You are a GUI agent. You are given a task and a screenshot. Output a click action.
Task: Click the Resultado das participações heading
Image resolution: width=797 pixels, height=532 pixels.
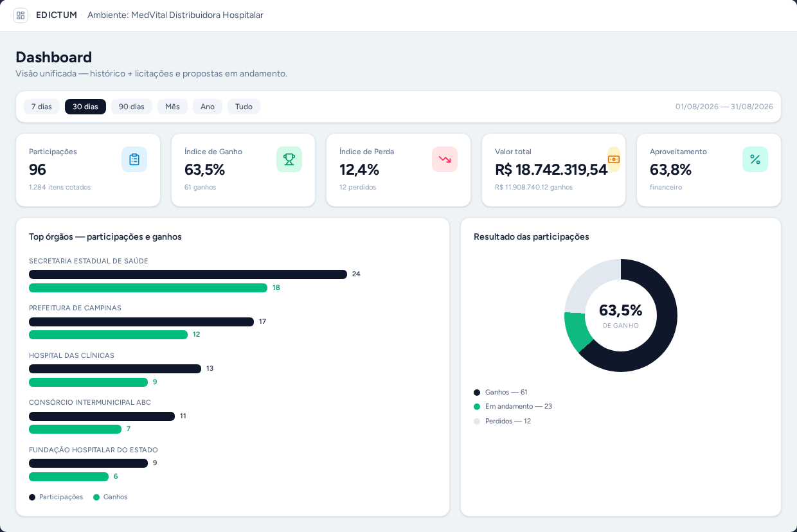(532, 236)
